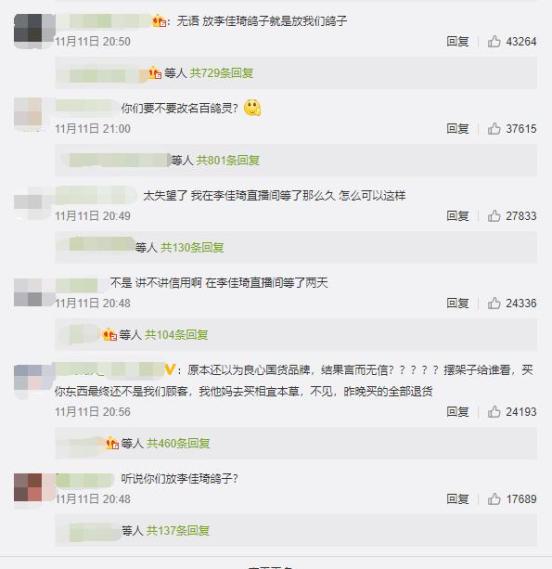Click the yellow V verified badge
The width and height of the screenshot is (552, 569).
170,370
